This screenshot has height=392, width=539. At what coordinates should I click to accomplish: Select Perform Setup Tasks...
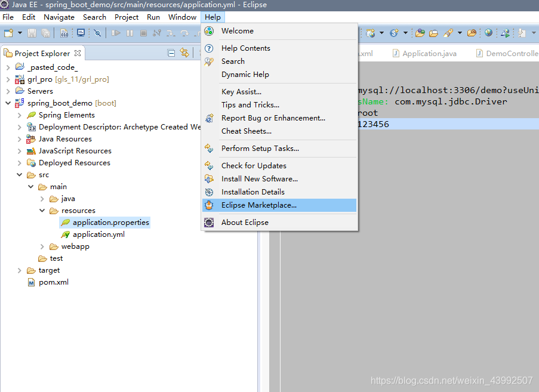coord(279,149)
